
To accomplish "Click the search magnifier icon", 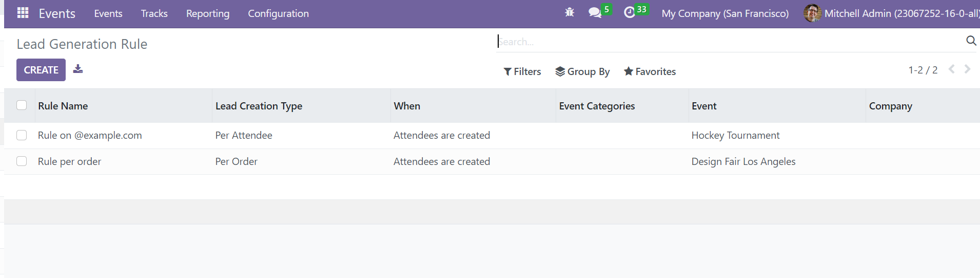I will (x=971, y=41).
